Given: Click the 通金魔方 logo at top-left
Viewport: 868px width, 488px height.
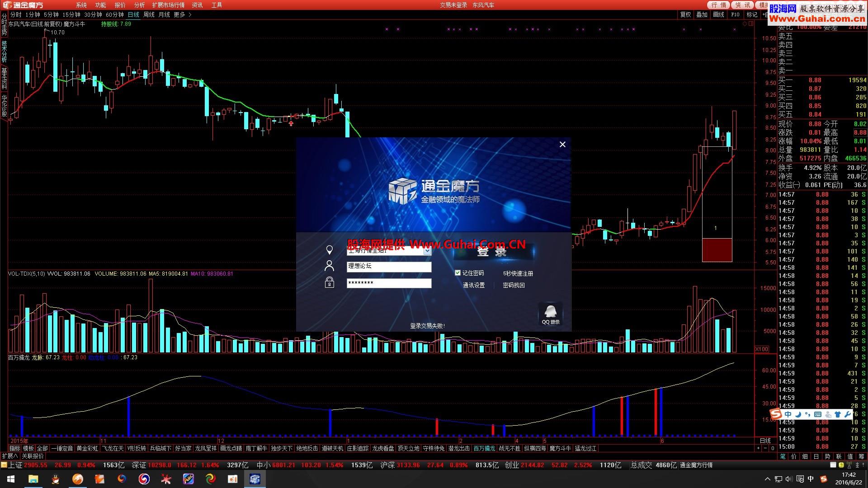Looking at the screenshot, I should (x=24, y=5).
